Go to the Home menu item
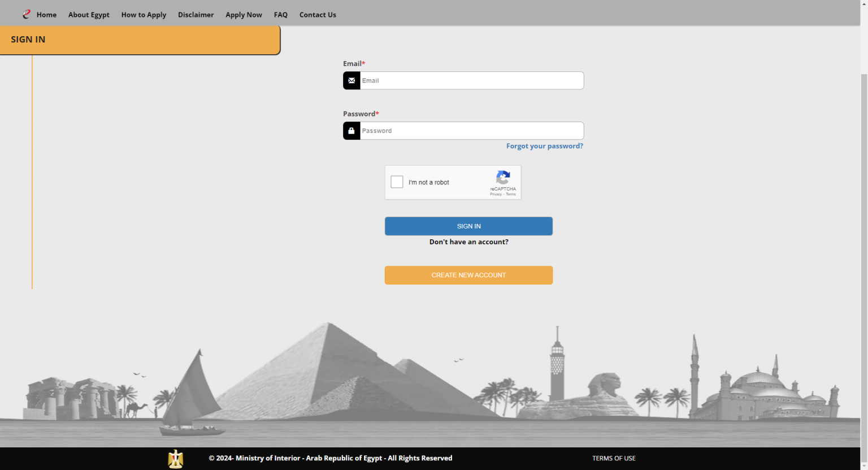 click(46, 15)
